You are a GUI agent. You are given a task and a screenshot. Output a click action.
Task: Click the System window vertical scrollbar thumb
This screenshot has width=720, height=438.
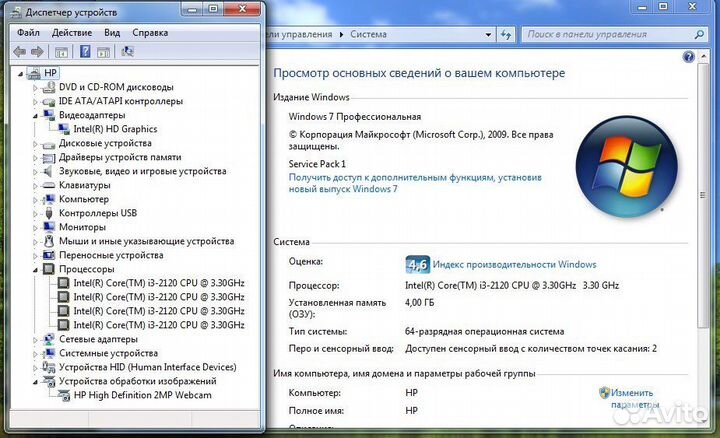[x=703, y=195]
